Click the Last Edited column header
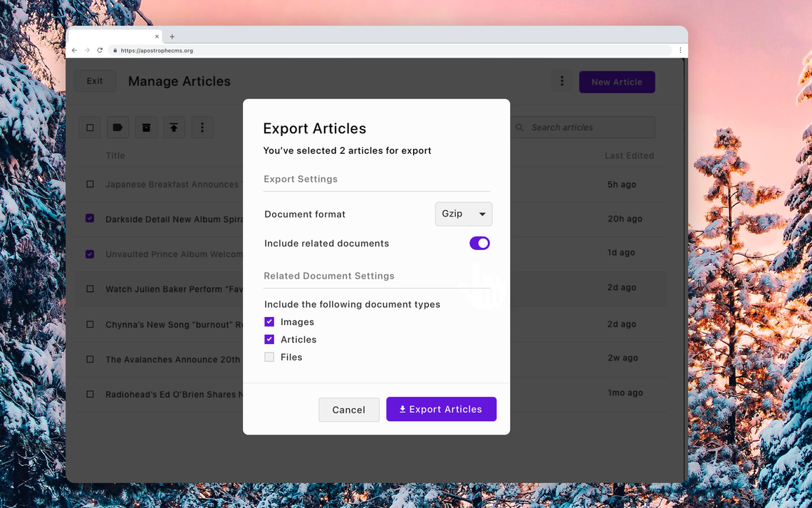The image size is (812, 508). (629, 155)
